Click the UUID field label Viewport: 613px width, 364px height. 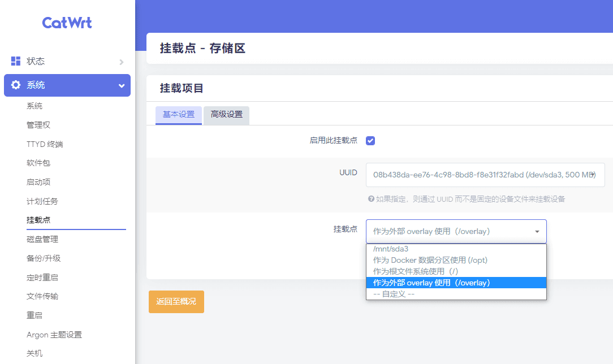348,172
